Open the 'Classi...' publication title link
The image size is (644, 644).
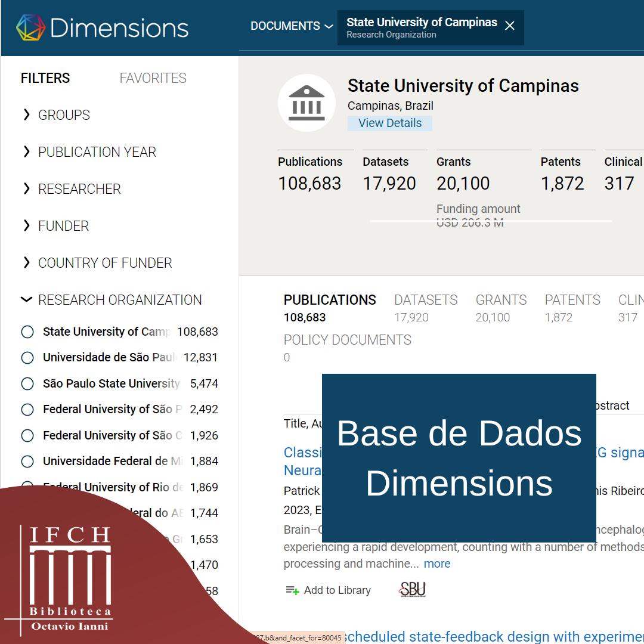(x=303, y=461)
